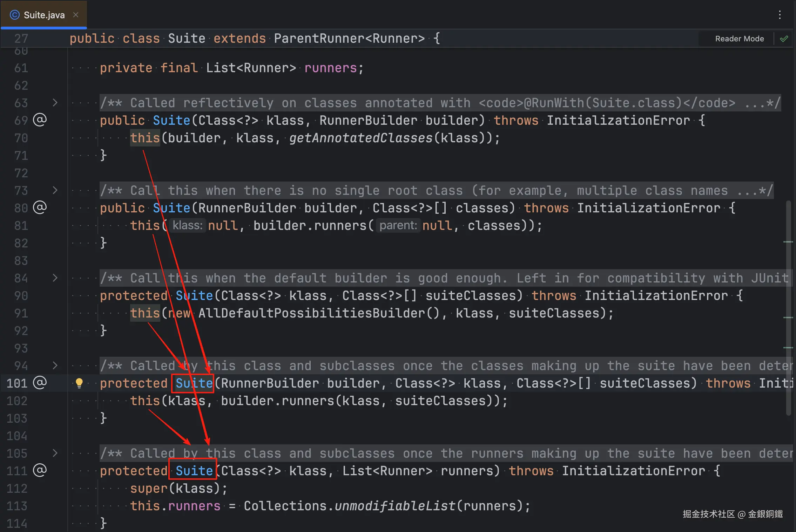Unfold the doc comment at line 84
The height and width of the screenshot is (532, 796).
pos(55,278)
